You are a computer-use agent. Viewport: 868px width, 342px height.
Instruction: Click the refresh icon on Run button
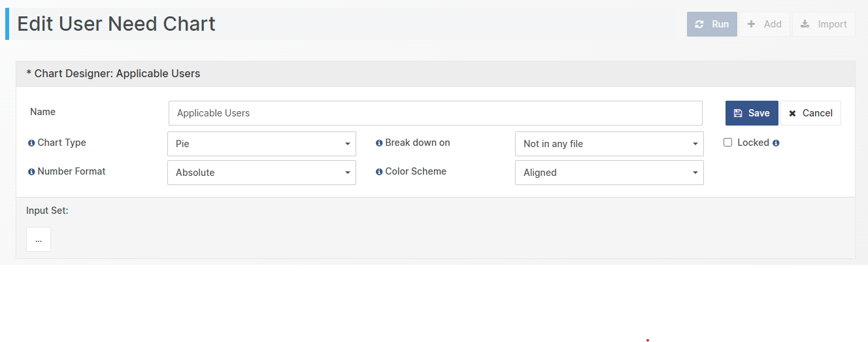point(699,24)
